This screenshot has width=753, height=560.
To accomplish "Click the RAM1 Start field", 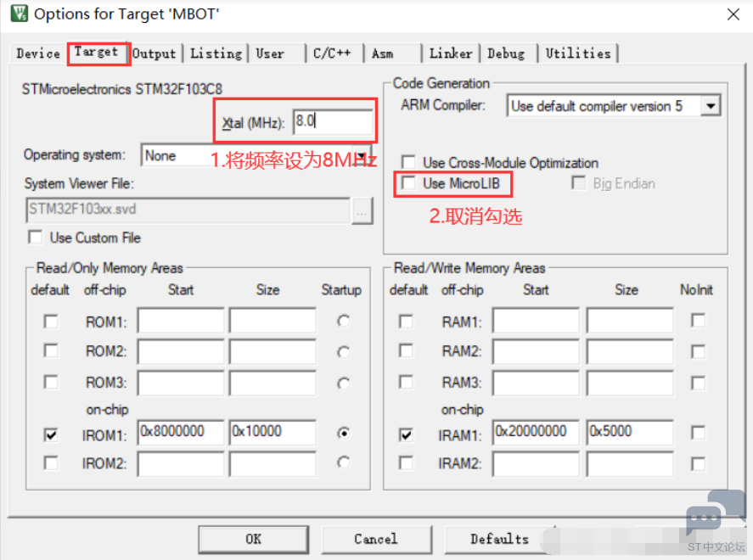I will 536,321.
